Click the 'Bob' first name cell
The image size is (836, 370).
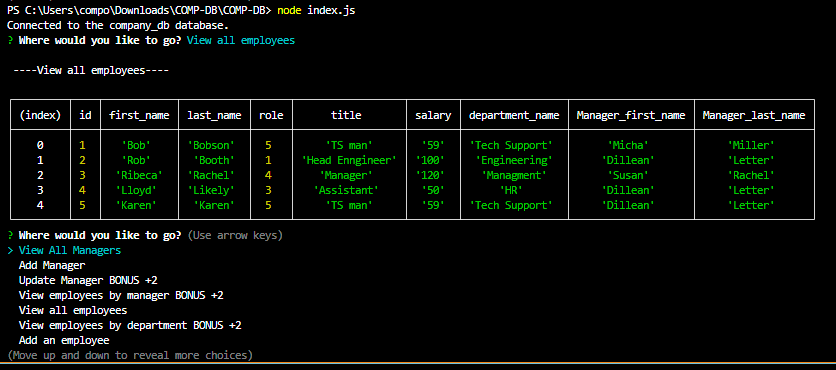tap(136, 145)
